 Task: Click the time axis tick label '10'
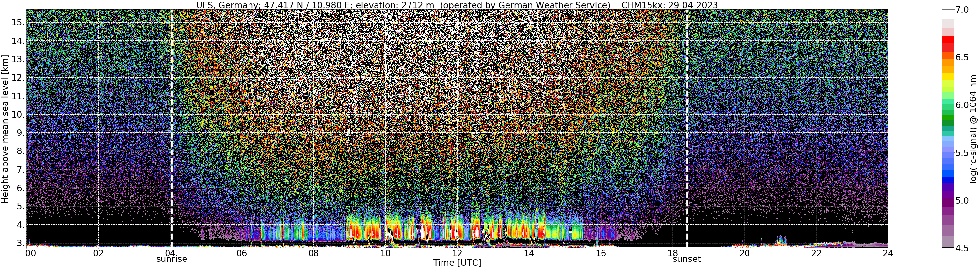tap(385, 253)
